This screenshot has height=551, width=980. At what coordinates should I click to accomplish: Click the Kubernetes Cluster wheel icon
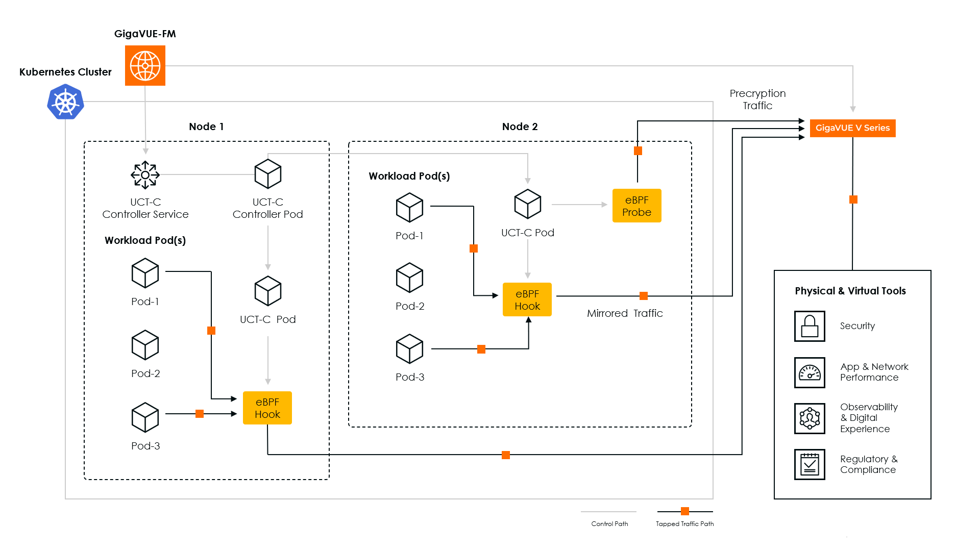click(65, 102)
